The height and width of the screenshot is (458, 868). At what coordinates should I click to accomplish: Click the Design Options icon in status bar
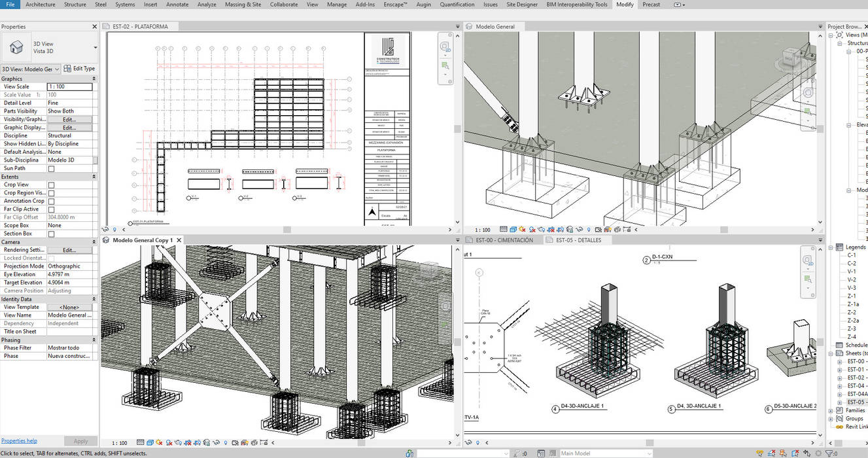point(541,453)
